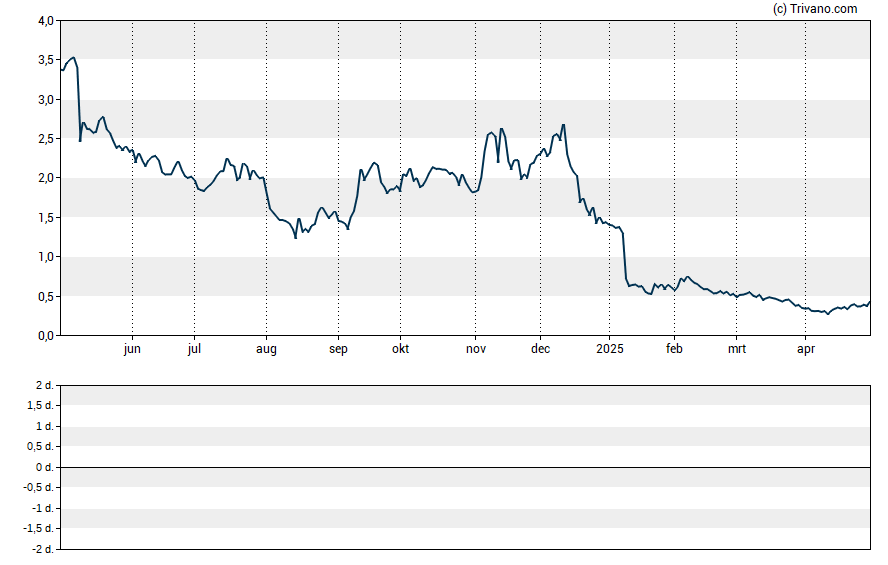
Task: Click the 'dec' month label
Action: pyautogui.click(x=540, y=349)
